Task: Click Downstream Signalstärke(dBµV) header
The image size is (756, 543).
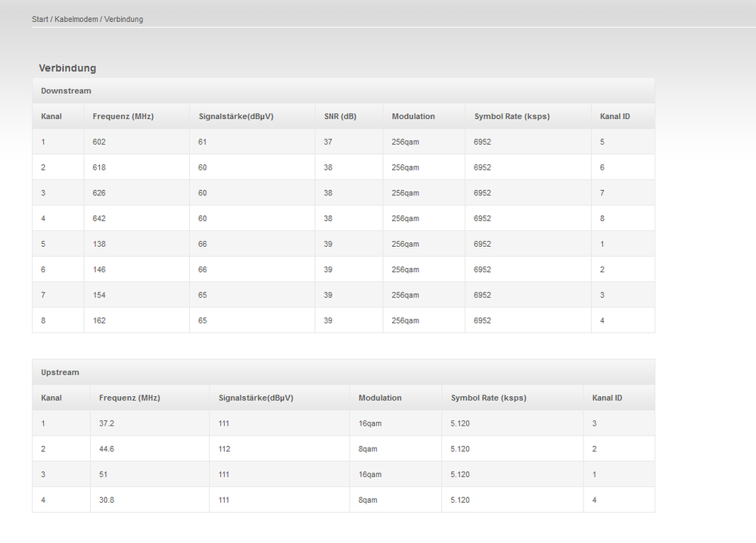Action: click(x=236, y=117)
